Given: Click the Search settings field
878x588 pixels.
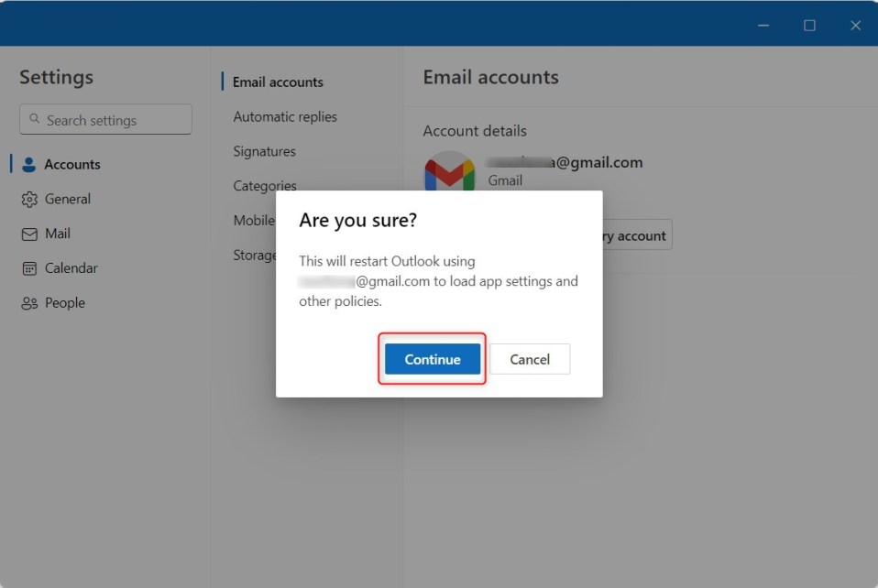Looking at the screenshot, I should [x=105, y=120].
